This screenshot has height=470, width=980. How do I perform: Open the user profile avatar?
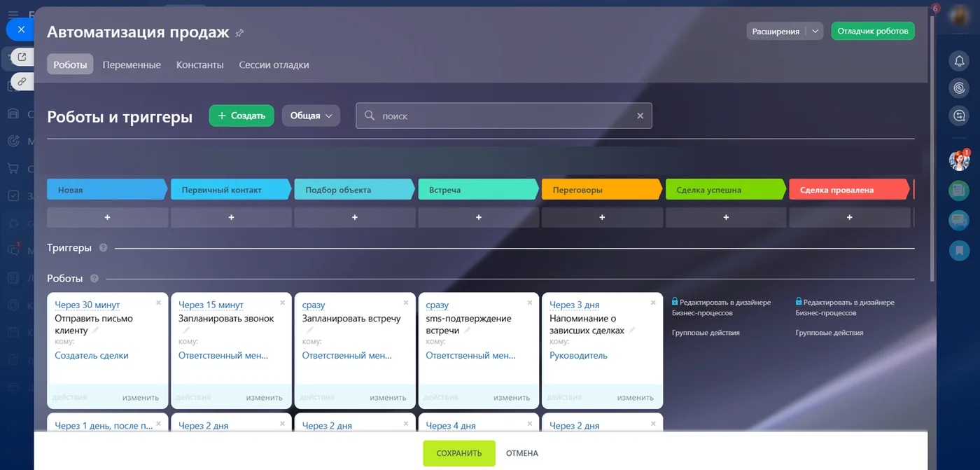959,17
